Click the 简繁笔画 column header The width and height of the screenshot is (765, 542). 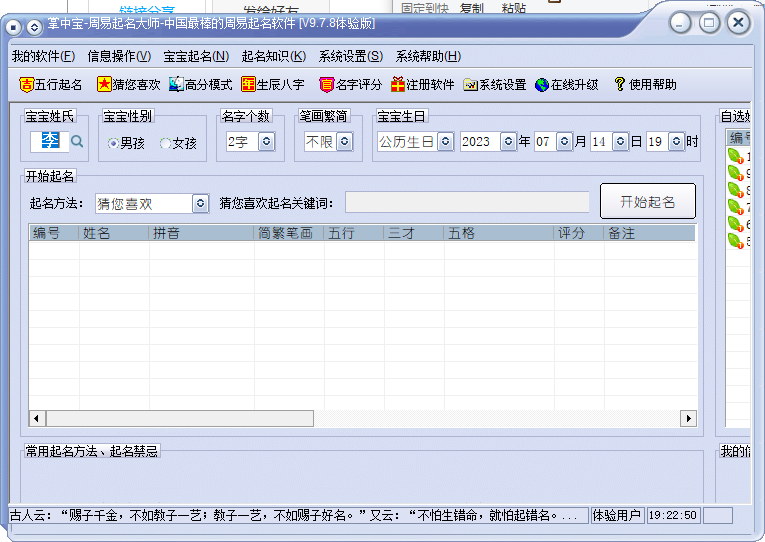tap(289, 233)
